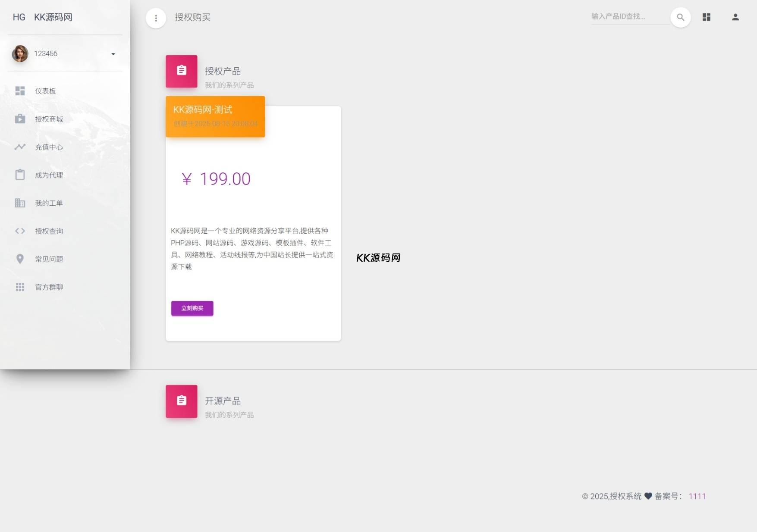Click the search magnifier icon
Viewport: 757px width, 532px height.
pos(681,17)
